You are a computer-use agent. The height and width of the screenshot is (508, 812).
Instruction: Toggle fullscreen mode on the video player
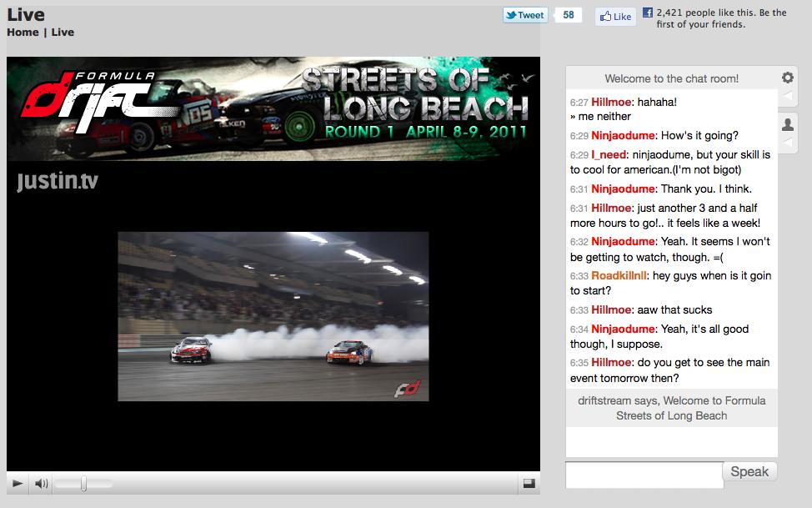click(529, 483)
